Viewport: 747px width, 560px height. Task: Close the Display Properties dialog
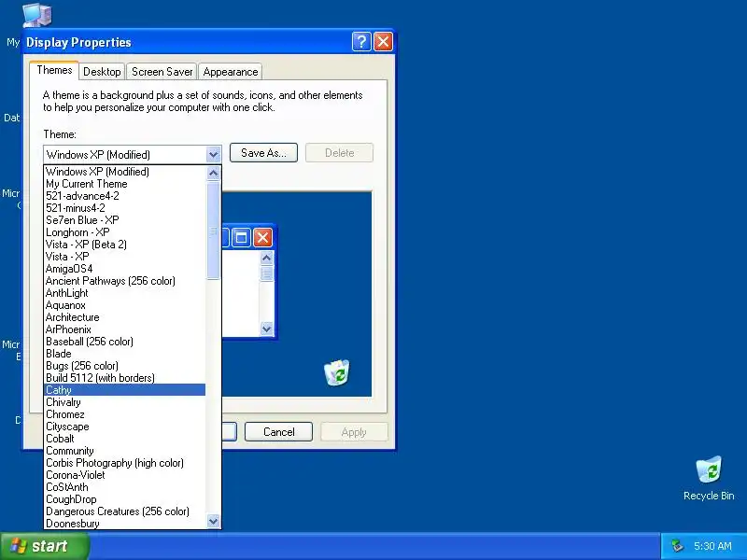[x=384, y=42]
